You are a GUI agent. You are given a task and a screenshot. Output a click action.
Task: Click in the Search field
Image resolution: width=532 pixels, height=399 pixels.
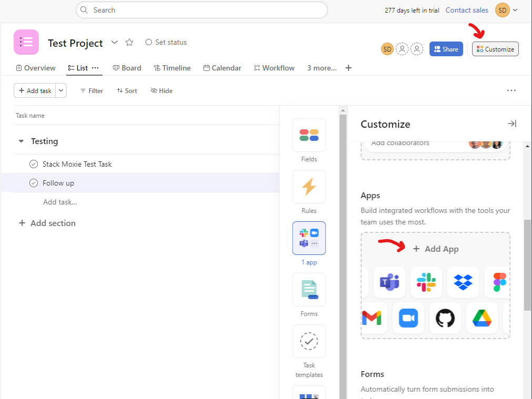[x=201, y=10]
